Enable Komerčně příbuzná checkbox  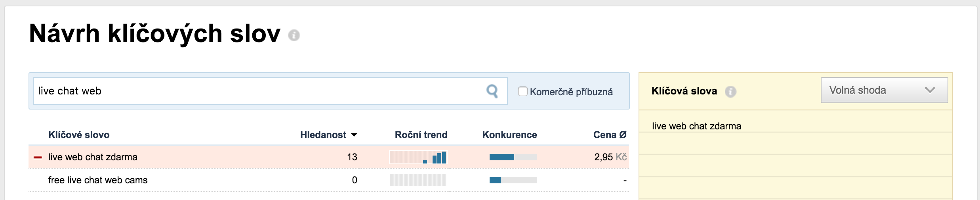(523, 91)
